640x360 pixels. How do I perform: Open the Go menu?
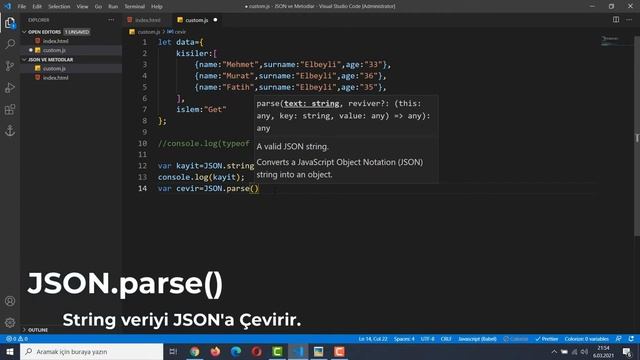98,6
